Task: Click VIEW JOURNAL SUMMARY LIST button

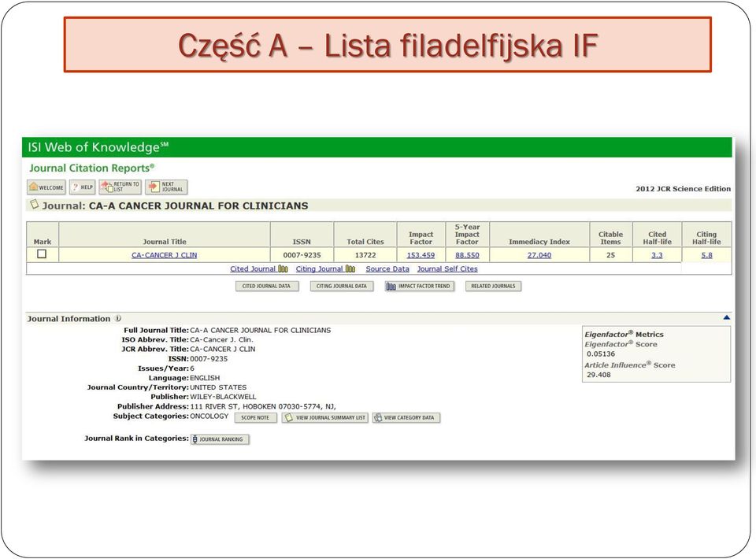Action: pyautogui.click(x=325, y=418)
